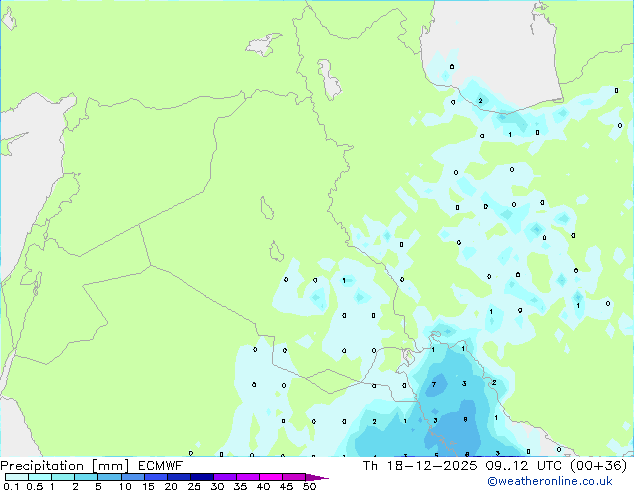
Task: Click the 10–15 mm legend color box
Action: (132, 477)
